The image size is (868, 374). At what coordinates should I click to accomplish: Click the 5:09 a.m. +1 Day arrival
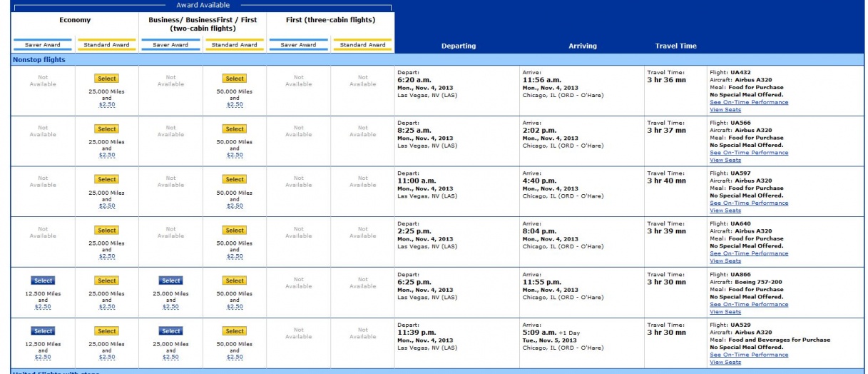(552, 333)
